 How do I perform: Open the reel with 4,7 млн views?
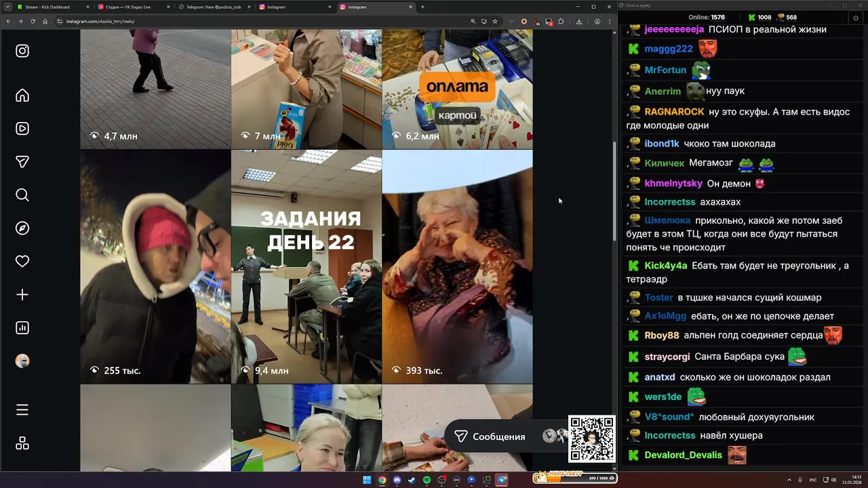click(x=155, y=89)
